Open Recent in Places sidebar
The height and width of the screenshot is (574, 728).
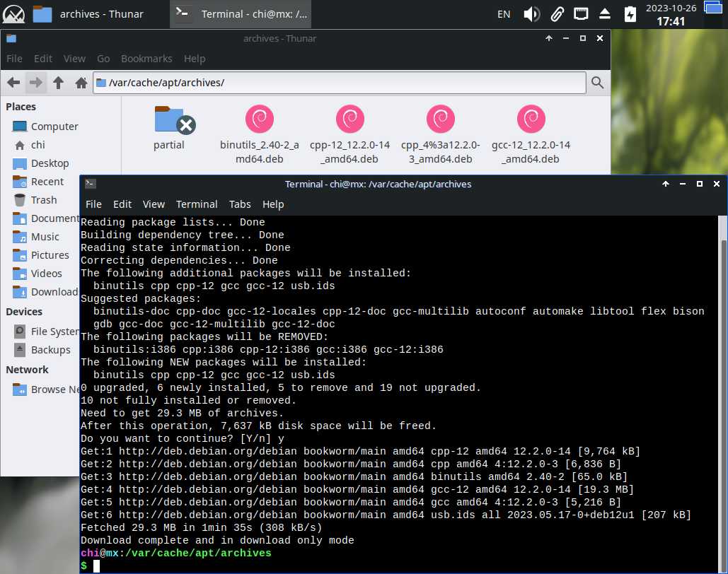point(38,182)
